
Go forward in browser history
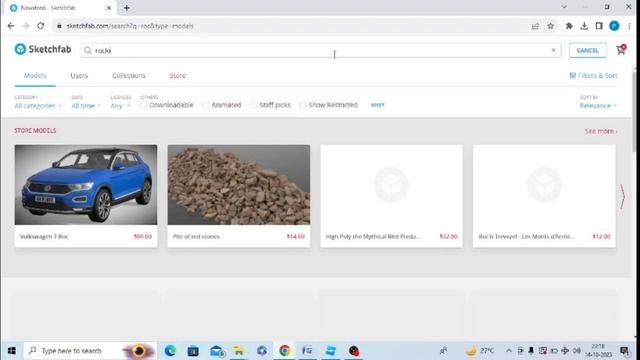click(x=26, y=26)
